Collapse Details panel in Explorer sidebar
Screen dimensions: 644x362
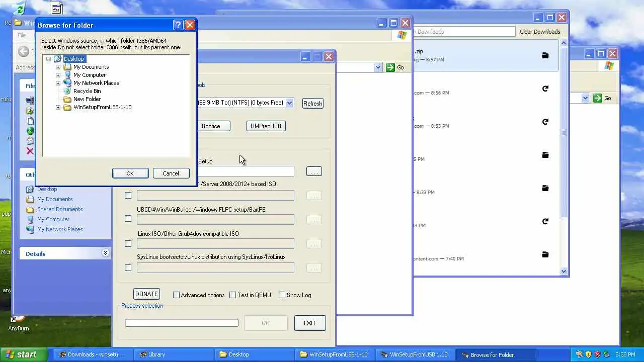click(105, 253)
